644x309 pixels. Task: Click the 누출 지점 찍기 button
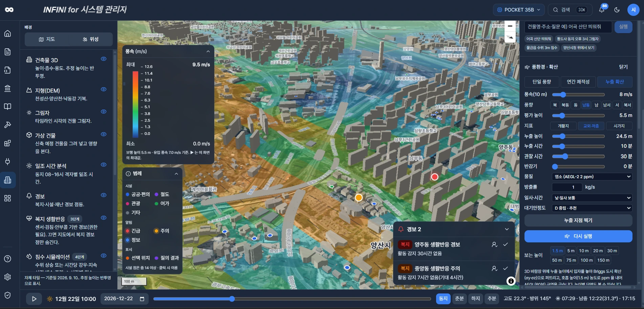(x=578, y=220)
